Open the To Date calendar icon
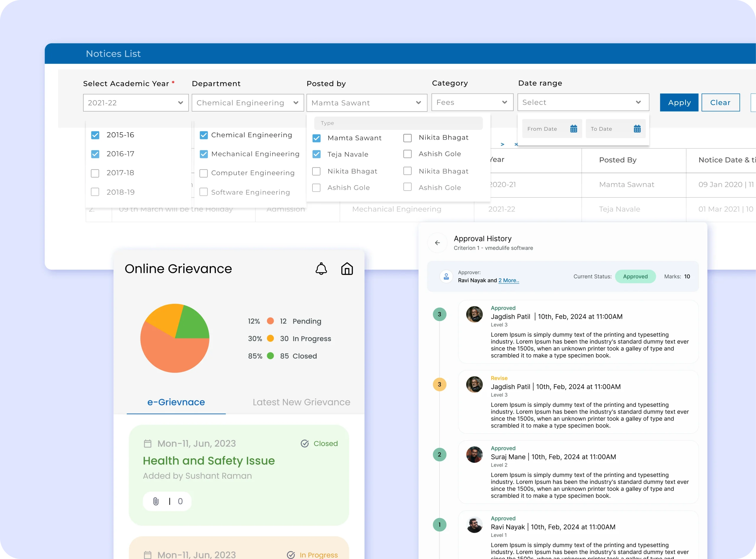The height and width of the screenshot is (559, 756). pos(637,129)
